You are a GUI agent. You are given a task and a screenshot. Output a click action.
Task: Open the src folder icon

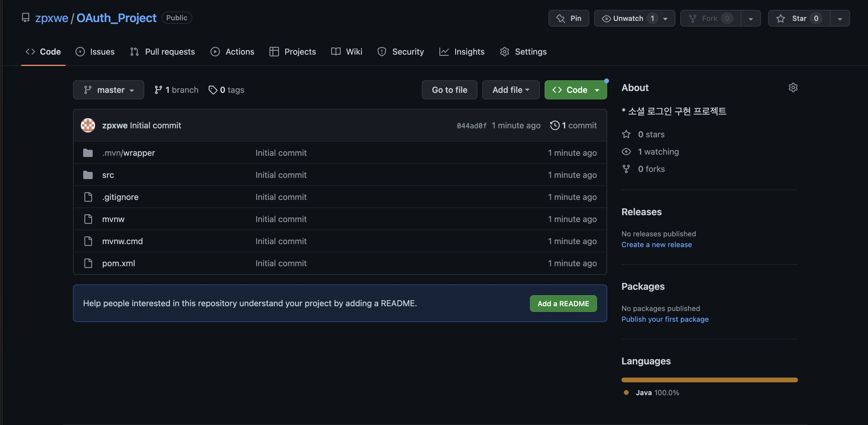point(88,175)
